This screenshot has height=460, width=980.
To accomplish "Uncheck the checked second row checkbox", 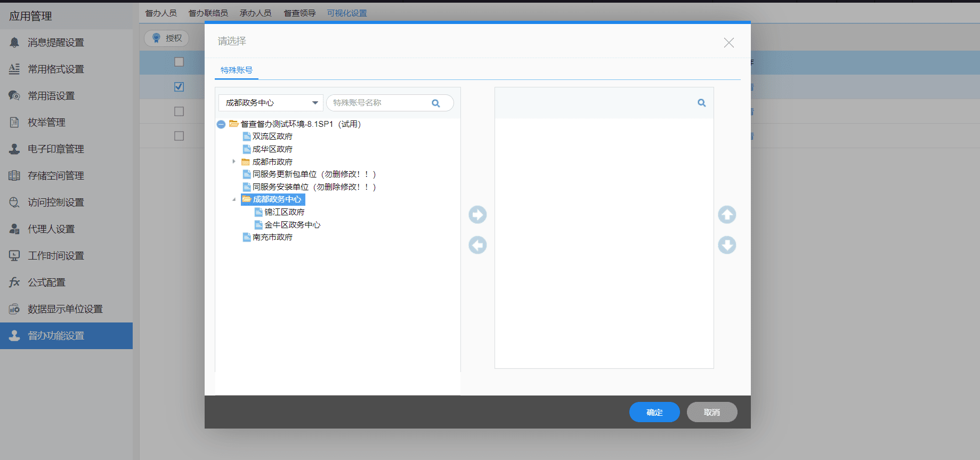I will (x=179, y=87).
